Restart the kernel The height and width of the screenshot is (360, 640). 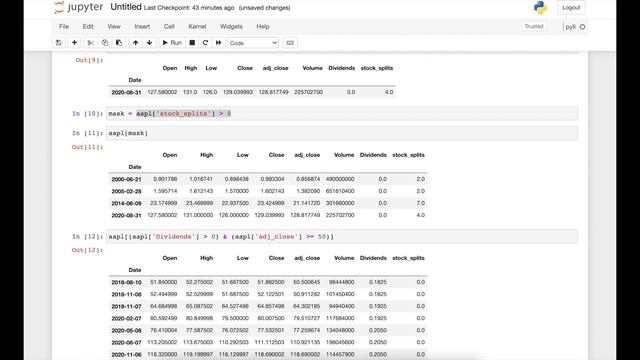205,42
